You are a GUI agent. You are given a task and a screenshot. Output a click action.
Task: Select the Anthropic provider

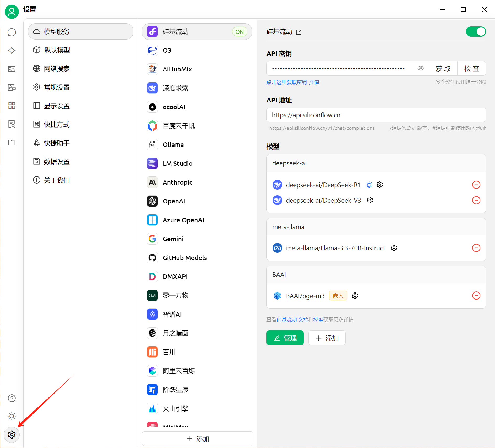tap(197, 182)
